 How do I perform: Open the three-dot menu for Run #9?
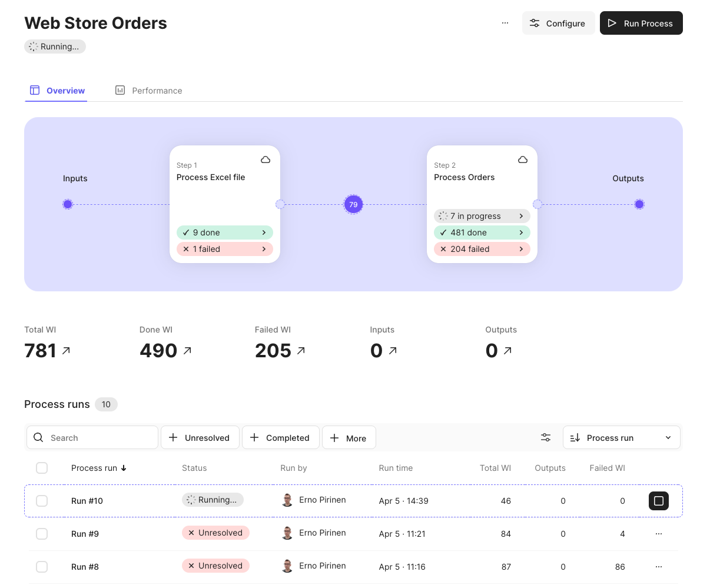659,534
